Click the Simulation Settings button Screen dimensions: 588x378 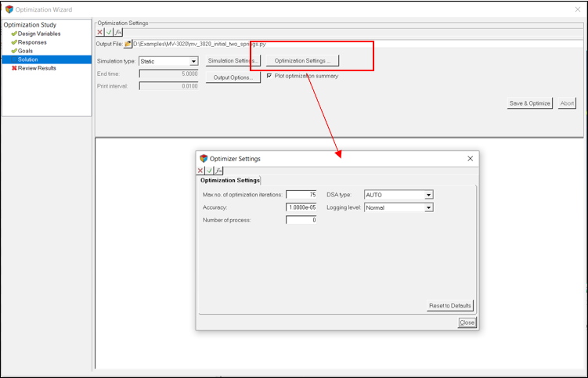point(233,61)
